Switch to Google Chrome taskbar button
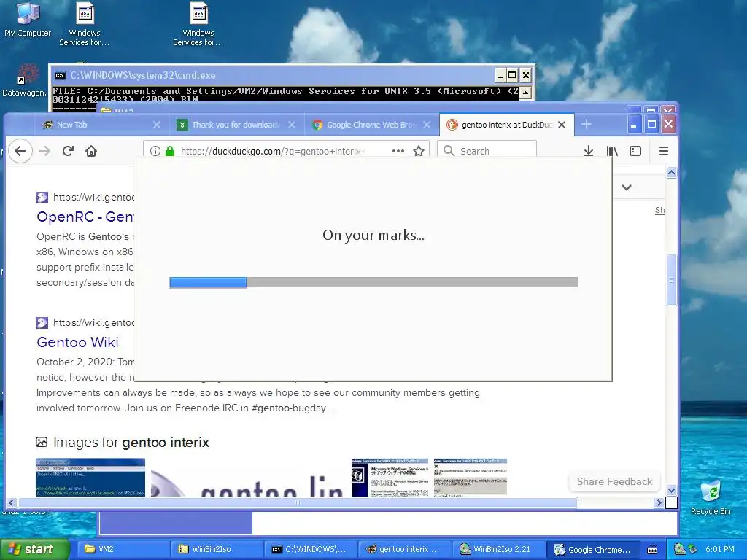The image size is (747, 560). coord(593,549)
